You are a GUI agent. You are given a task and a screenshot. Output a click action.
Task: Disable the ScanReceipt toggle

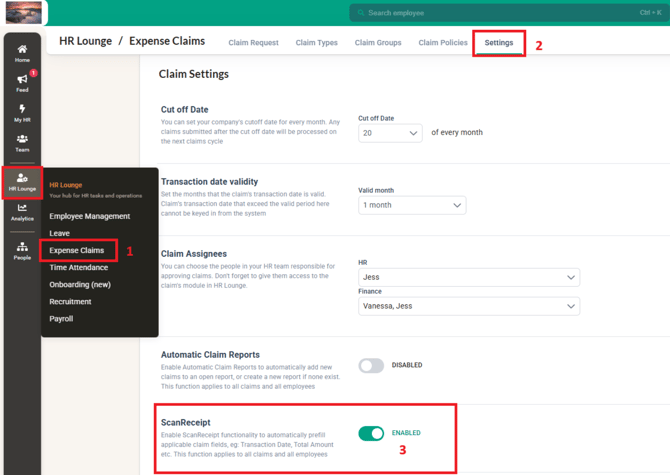371,433
